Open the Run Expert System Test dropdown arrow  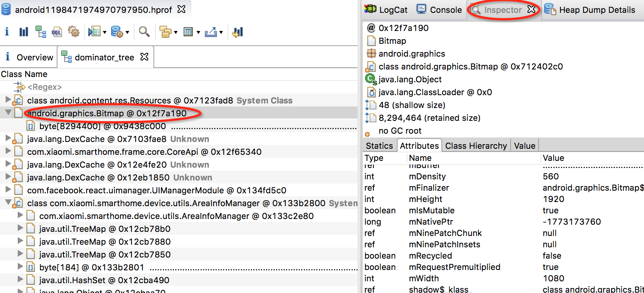(104, 32)
